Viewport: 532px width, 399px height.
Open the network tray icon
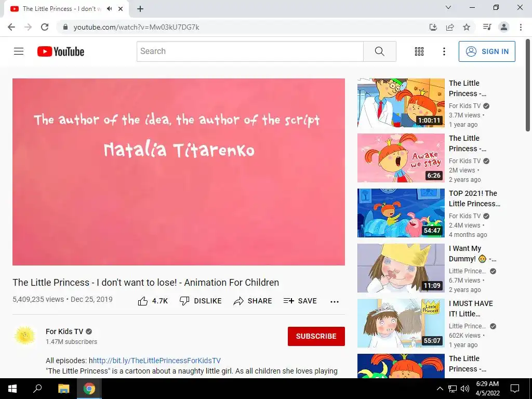click(x=453, y=389)
